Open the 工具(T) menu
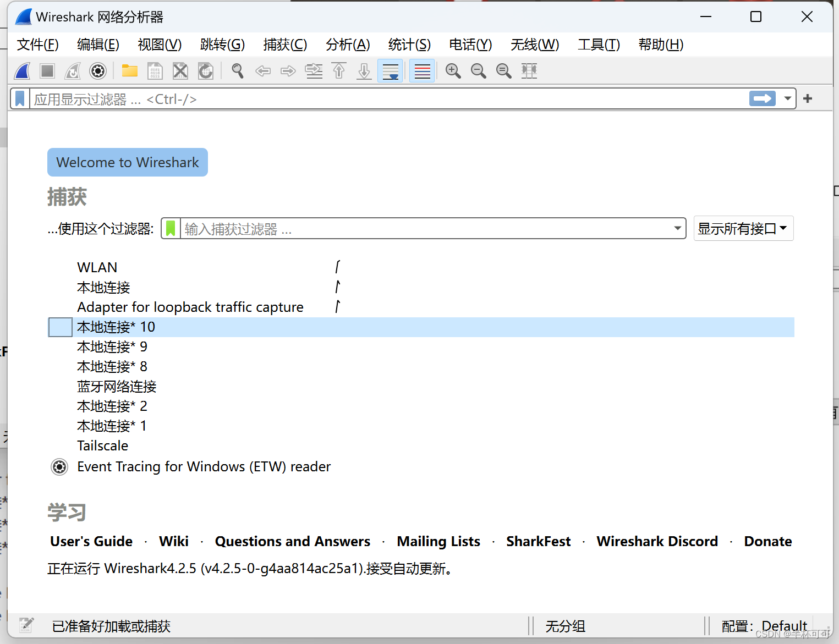 [599, 45]
